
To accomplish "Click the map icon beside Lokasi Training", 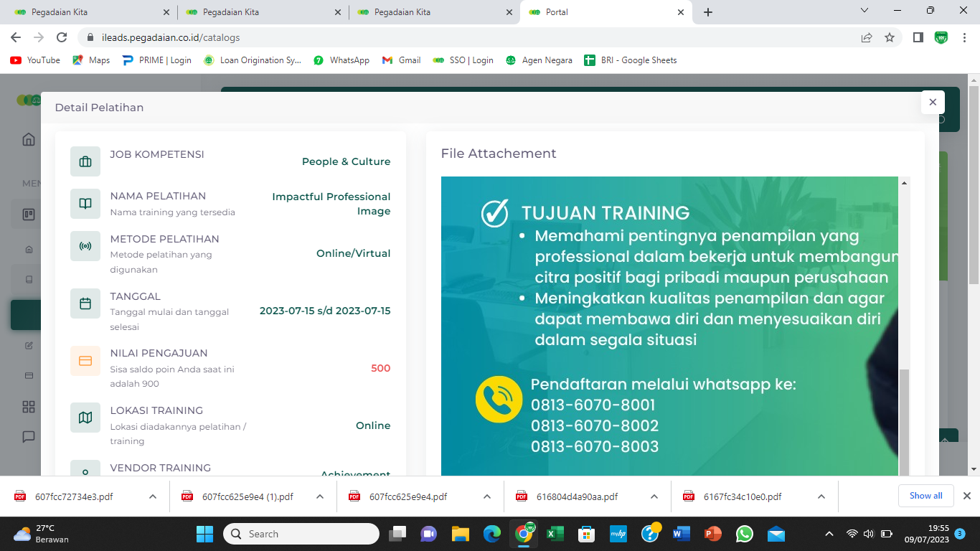I will click(x=85, y=418).
